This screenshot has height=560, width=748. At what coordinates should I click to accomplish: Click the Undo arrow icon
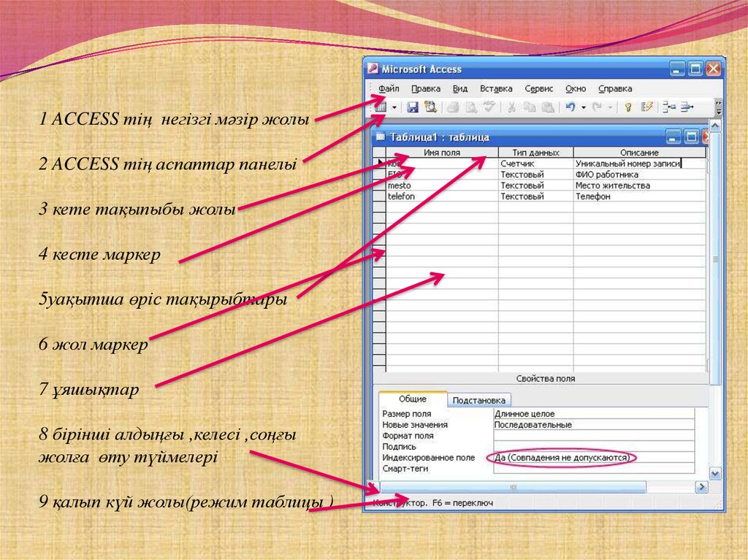coord(570,108)
